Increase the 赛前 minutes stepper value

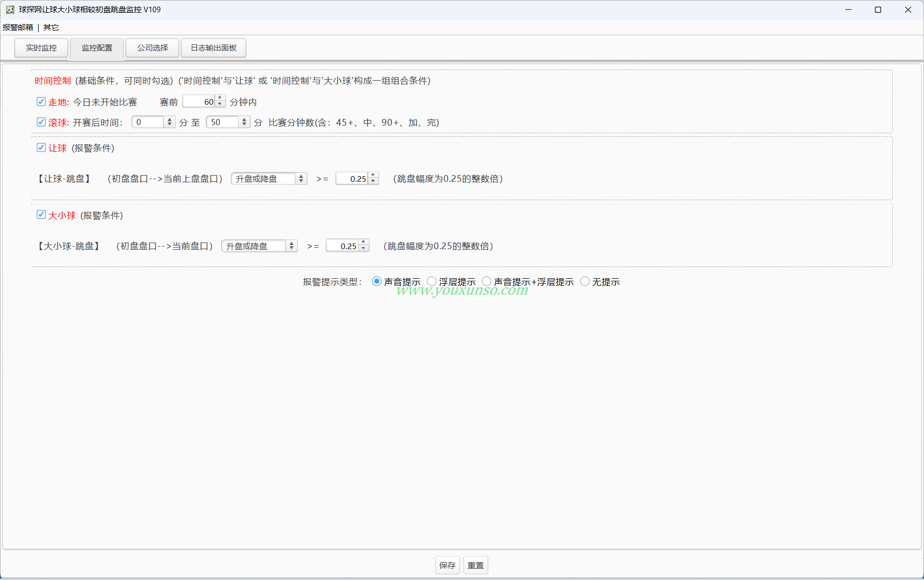pos(220,98)
